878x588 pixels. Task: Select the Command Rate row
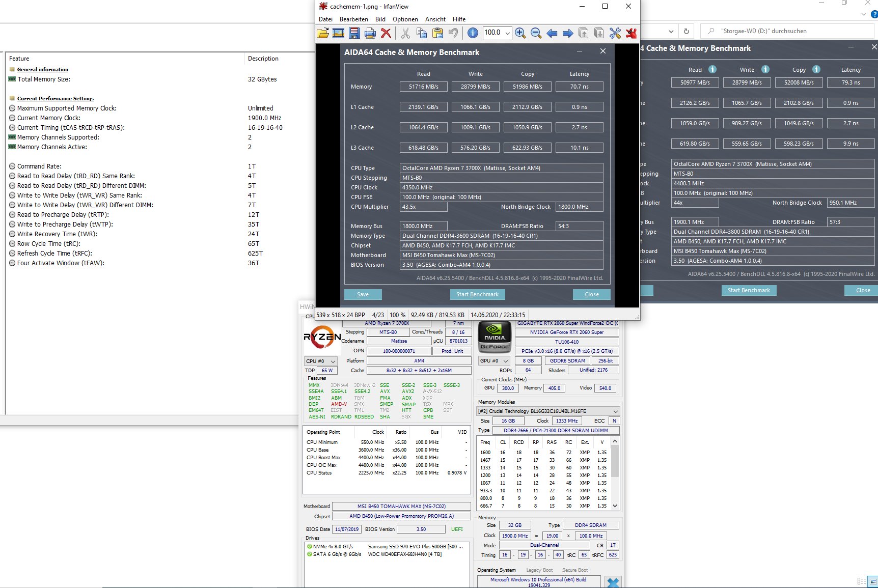click(x=160, y=166)
